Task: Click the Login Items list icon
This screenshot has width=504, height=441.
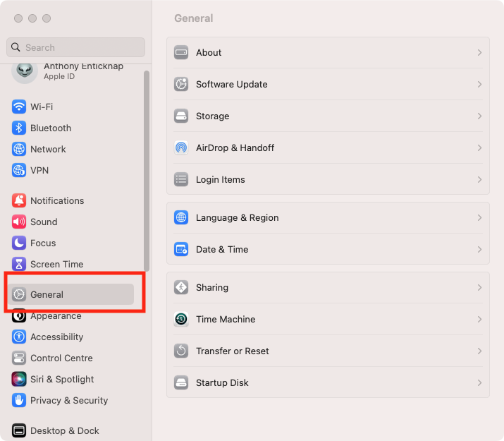Action: click(181, 179)
